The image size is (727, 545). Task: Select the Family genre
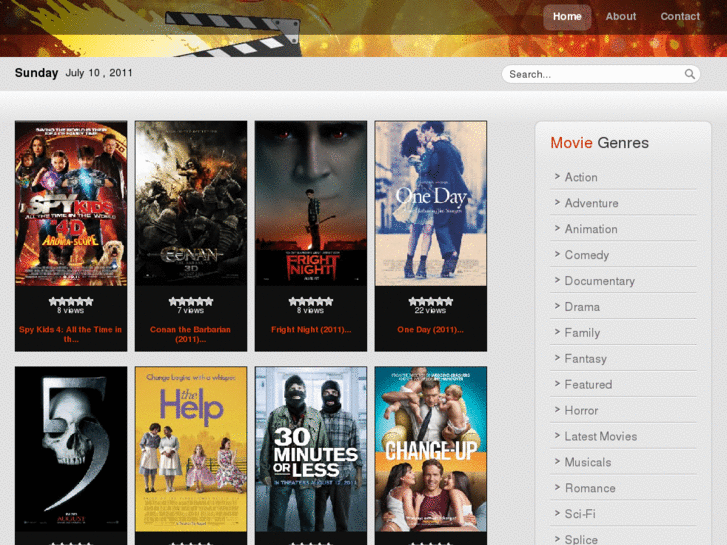pos(582,333)
